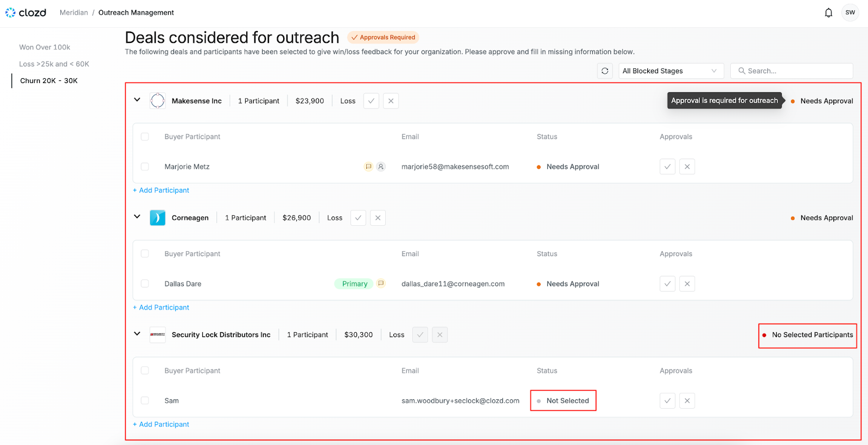The width and height of the screenshot is (868, 445).
Task: Add Participant under Corneagen
Action: pyautogui.click(x=161, y=307)
